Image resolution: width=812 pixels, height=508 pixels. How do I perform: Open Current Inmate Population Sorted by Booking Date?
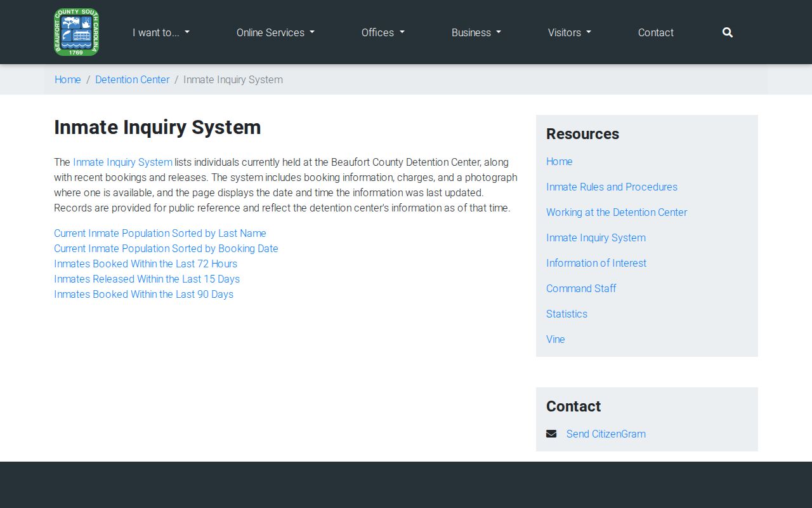click(x=166, y=248)
